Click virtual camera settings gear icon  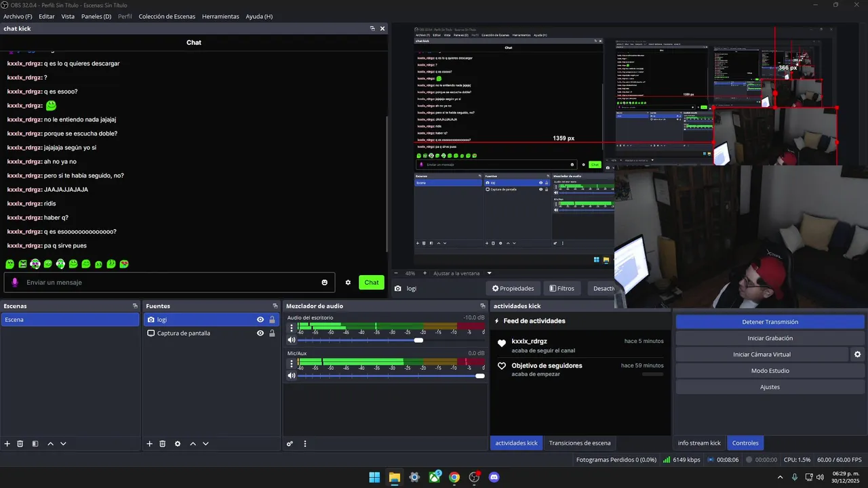857,354
